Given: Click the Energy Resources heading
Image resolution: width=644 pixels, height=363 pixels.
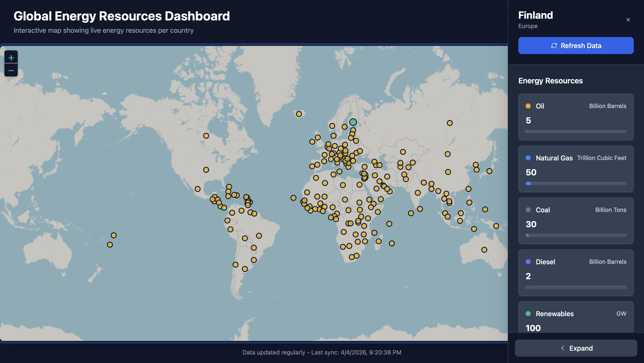Looking at the screenshot, I should (550, 81).
